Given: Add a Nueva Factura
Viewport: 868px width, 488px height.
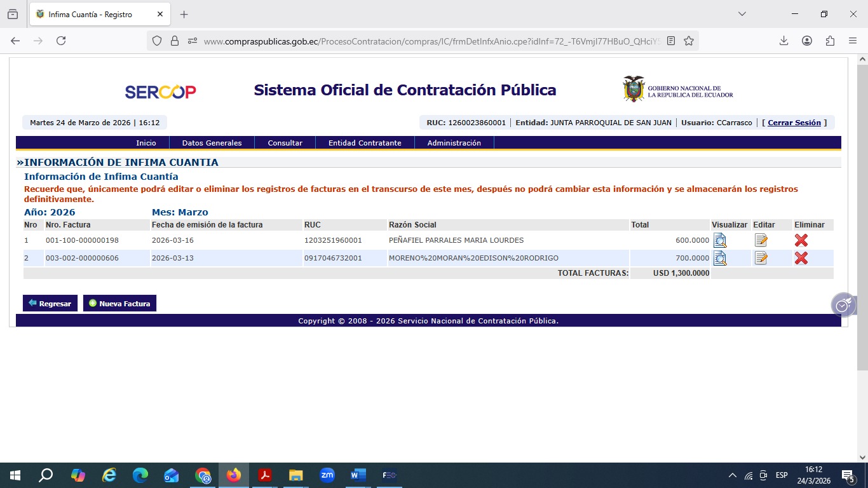Looking at the screenshot, I should (119, 304).
